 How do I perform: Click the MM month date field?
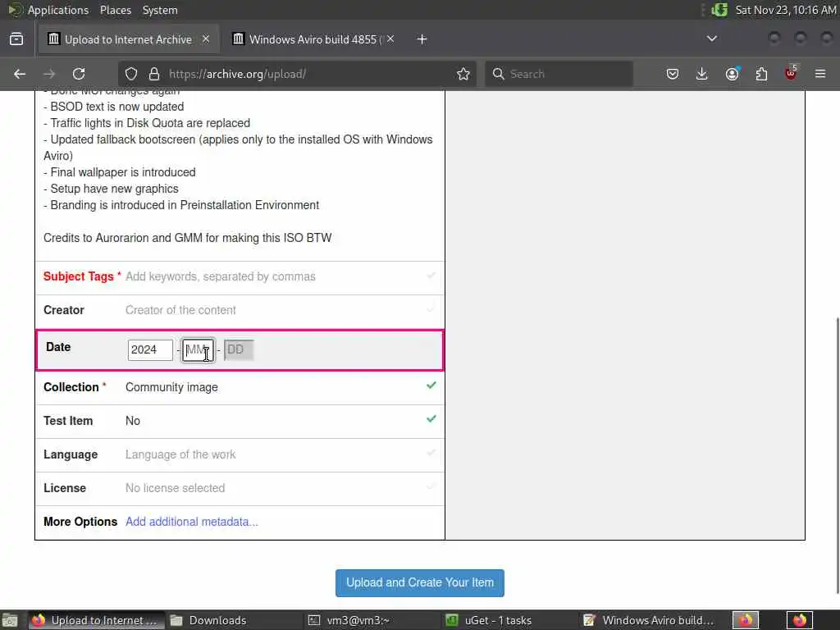[199, 349]
